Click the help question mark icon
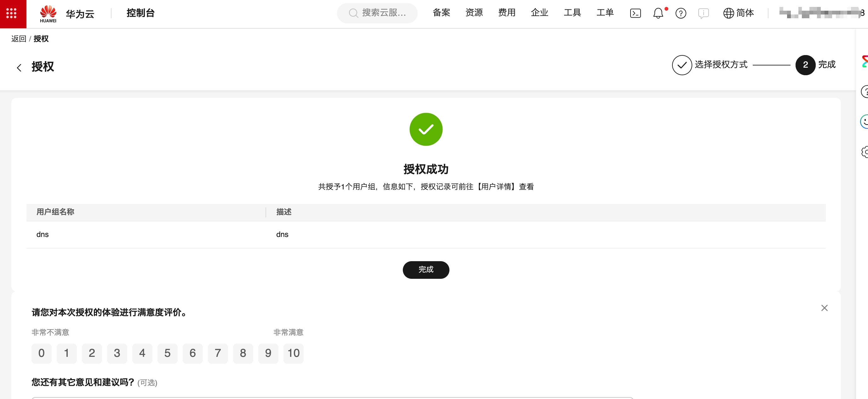The width and height of the screenshot is (868, 399). coord(681,14)
